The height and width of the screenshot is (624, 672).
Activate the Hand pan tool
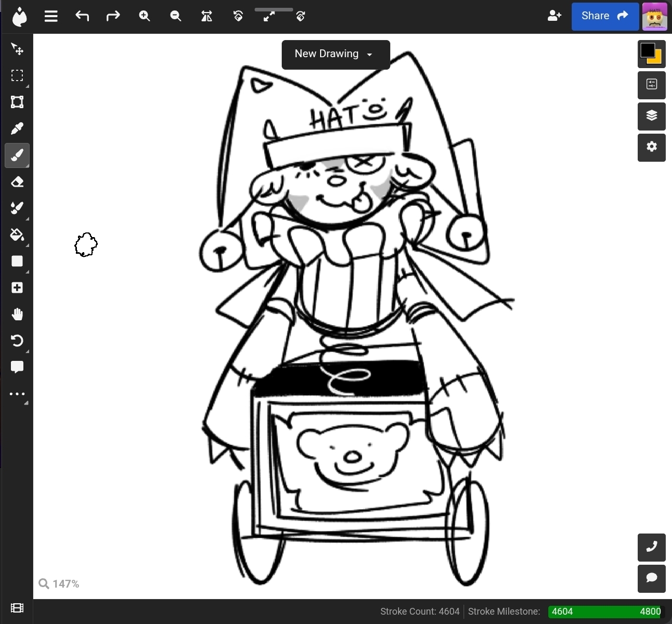pyautogui.click(x=17, y=314)
